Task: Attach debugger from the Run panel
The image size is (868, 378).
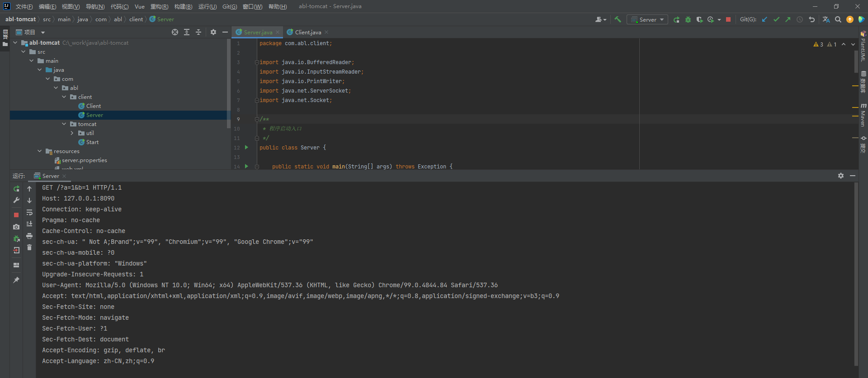Action: click(x=16, y=238)
